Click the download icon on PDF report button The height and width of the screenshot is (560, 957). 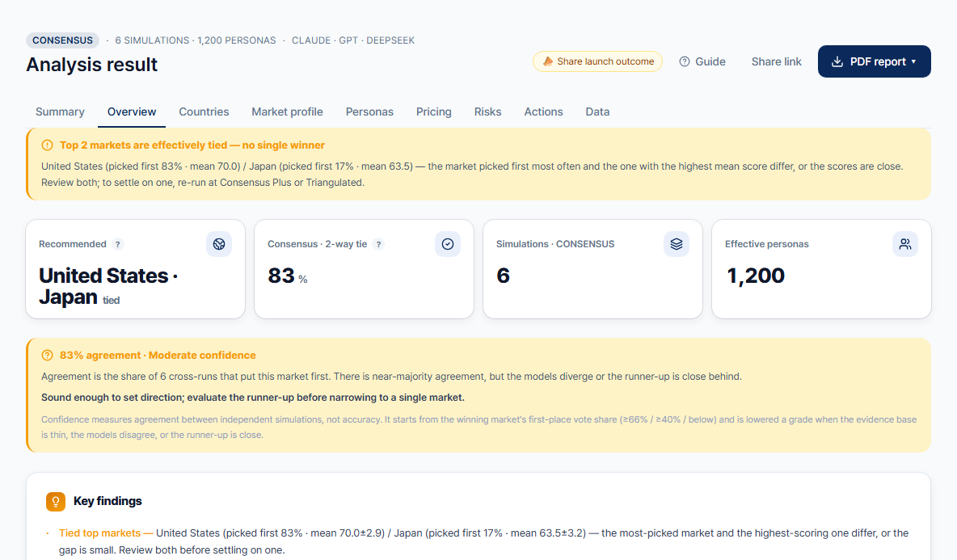pos(837,61)
